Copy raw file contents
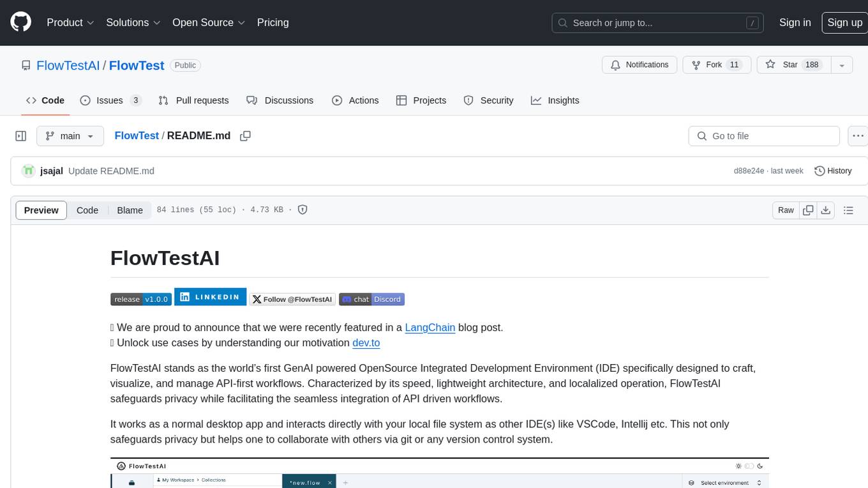 point(808,210)
